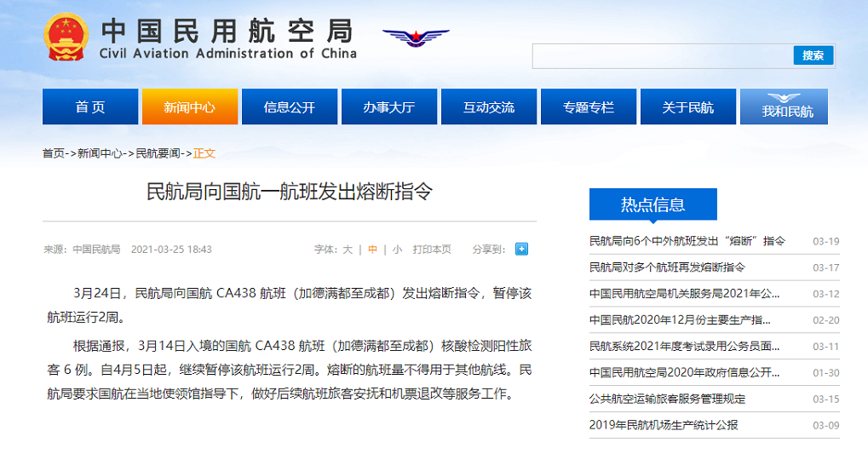Open the 关于民航 menu item
The width and height of the screenshot is (868, 454).
[x=688, y=107]
